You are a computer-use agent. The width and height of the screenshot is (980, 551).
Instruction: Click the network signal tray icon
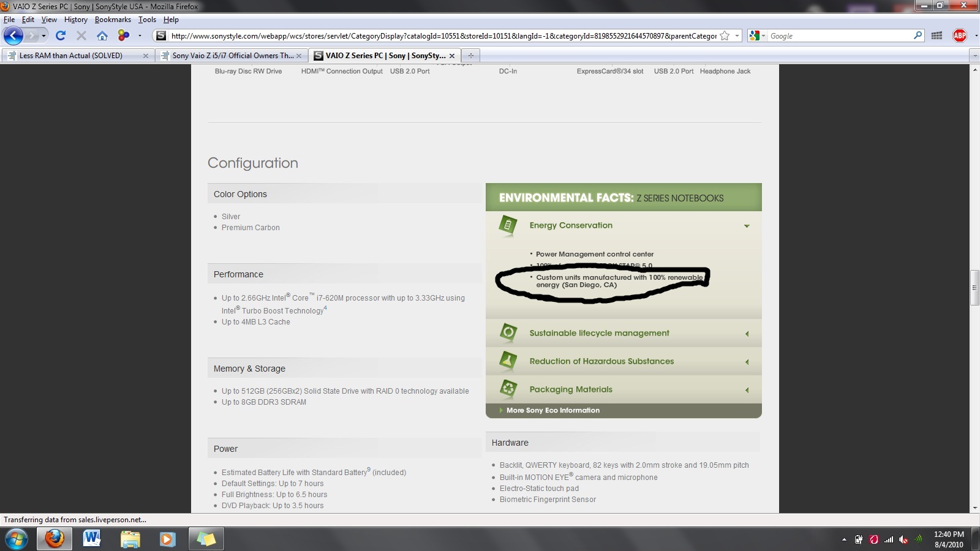pyautogui.click(x=889, y=539)
